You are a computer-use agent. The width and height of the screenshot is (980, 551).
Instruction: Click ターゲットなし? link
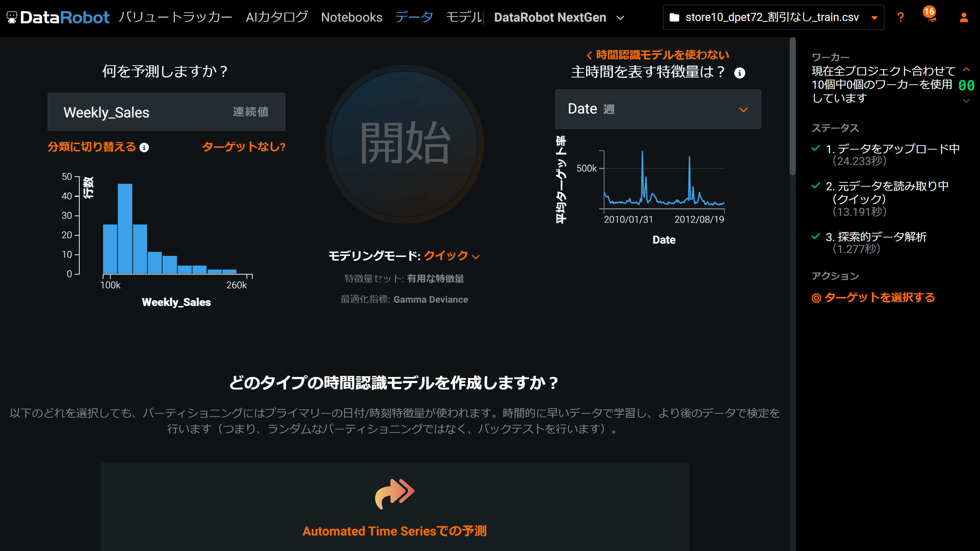click(244, 147)
